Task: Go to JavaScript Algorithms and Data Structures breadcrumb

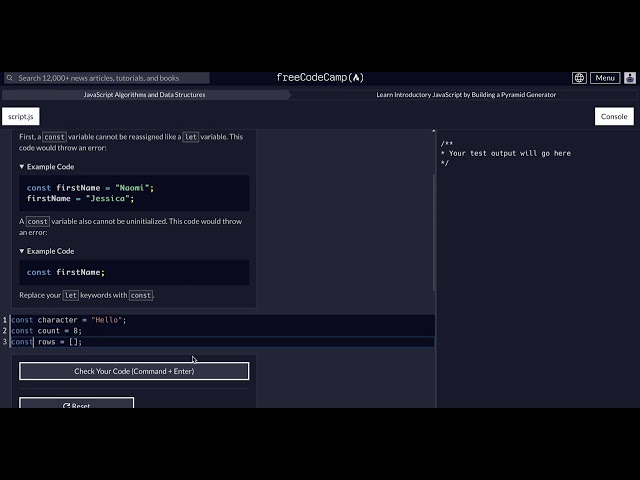Action: tap(144, 95)
